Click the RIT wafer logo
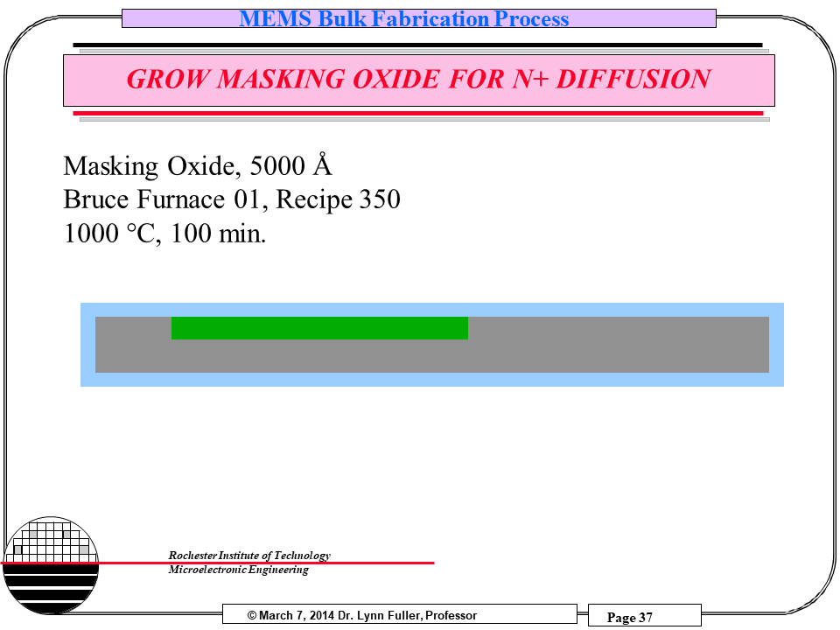 [x=51, y=564]
